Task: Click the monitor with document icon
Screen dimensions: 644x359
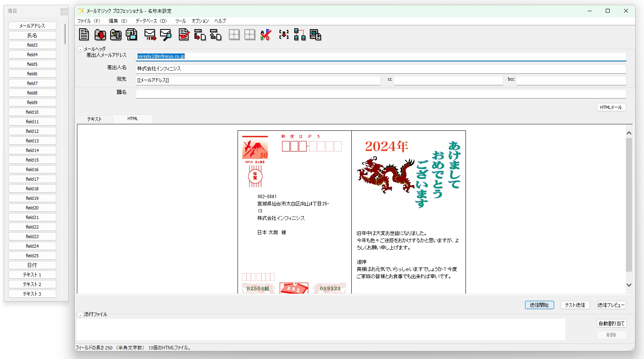Action: 315,35
